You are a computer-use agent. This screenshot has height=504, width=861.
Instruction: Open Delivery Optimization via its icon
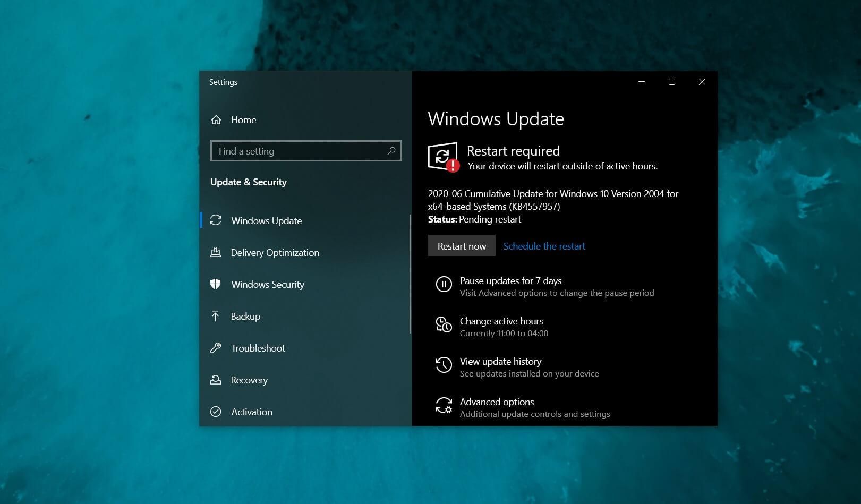216,252
